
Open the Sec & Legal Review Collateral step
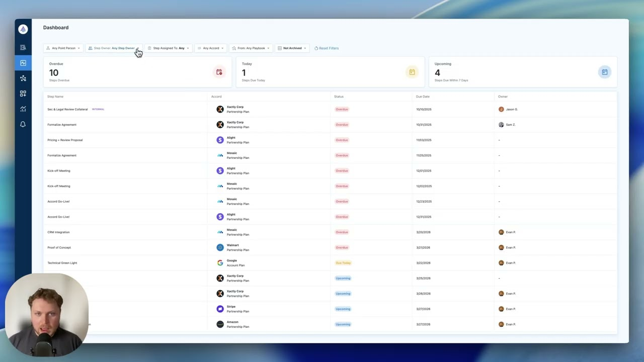[x=67, y=109]
